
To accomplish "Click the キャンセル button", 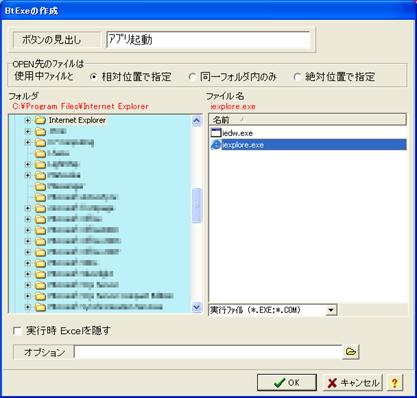I will tap(353, 382).
